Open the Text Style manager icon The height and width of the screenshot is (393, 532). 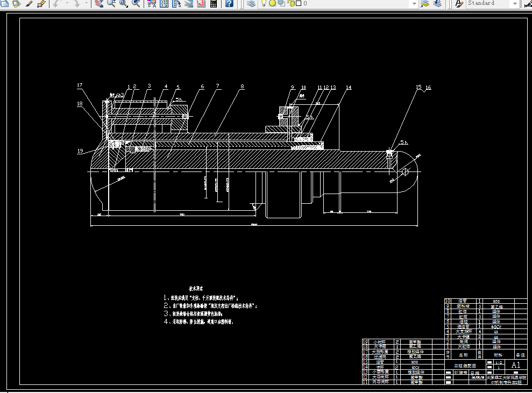click(x=459, y=3)
